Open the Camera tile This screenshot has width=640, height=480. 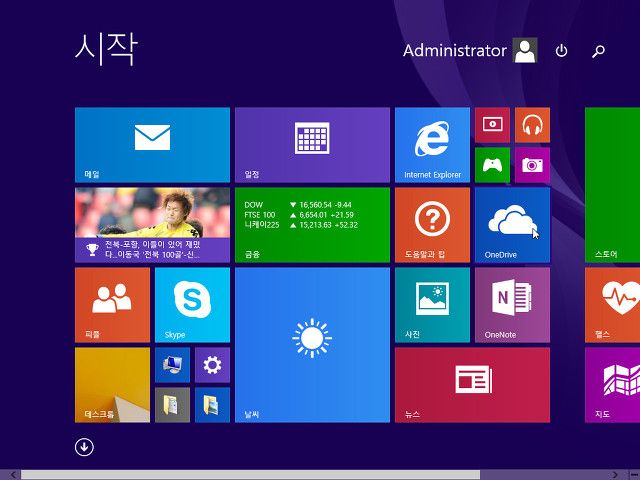[x=532, y=165]
